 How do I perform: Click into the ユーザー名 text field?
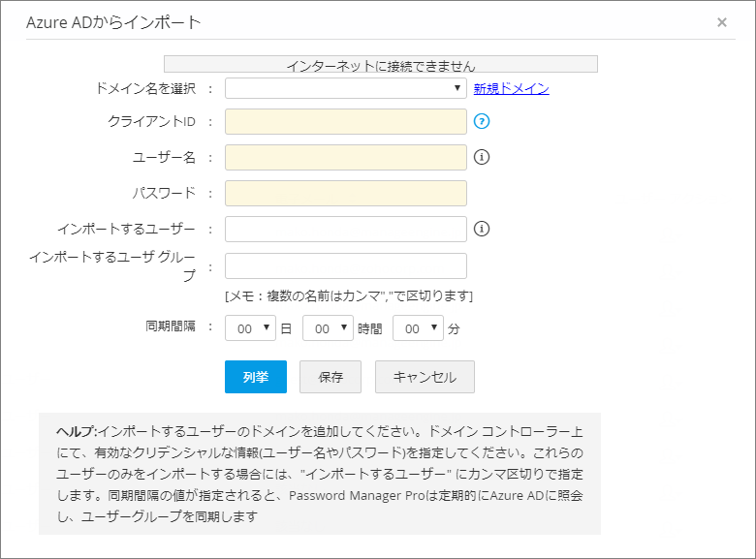pos(346,157)
